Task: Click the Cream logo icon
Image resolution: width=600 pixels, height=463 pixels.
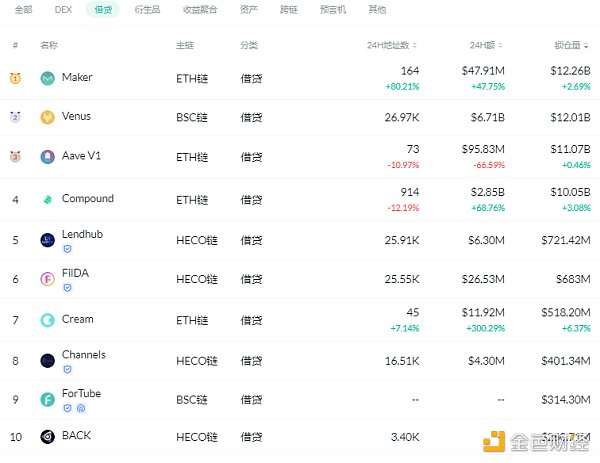Action: click(x=47, y=320)
